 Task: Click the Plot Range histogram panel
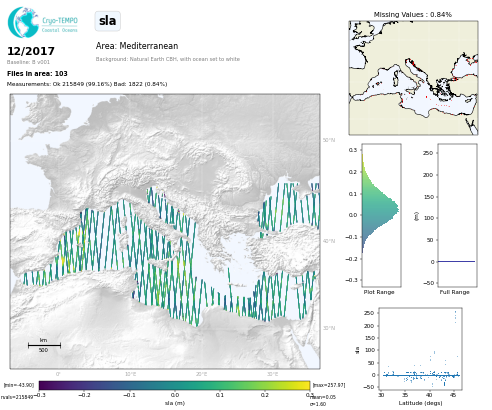pyautogui.click(x=381, y=215)
